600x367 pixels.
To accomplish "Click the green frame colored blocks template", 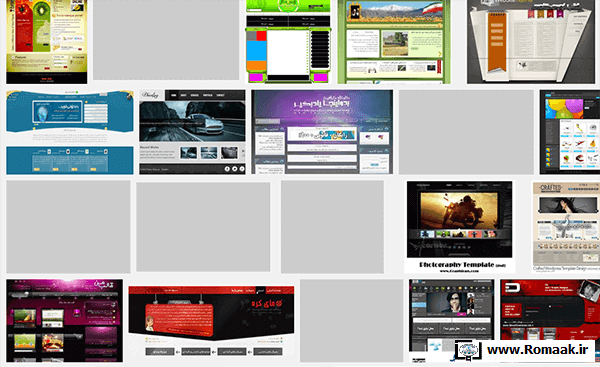I will (x=288, y=42).
